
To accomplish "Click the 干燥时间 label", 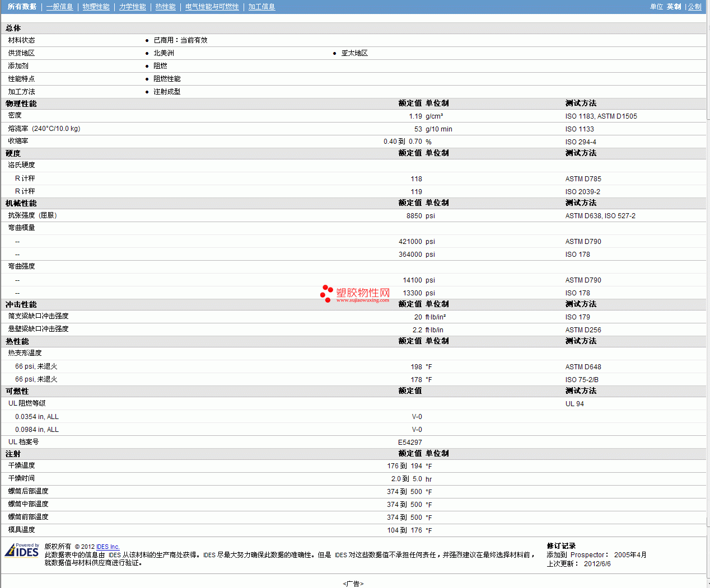I will [x=22, y=478].
